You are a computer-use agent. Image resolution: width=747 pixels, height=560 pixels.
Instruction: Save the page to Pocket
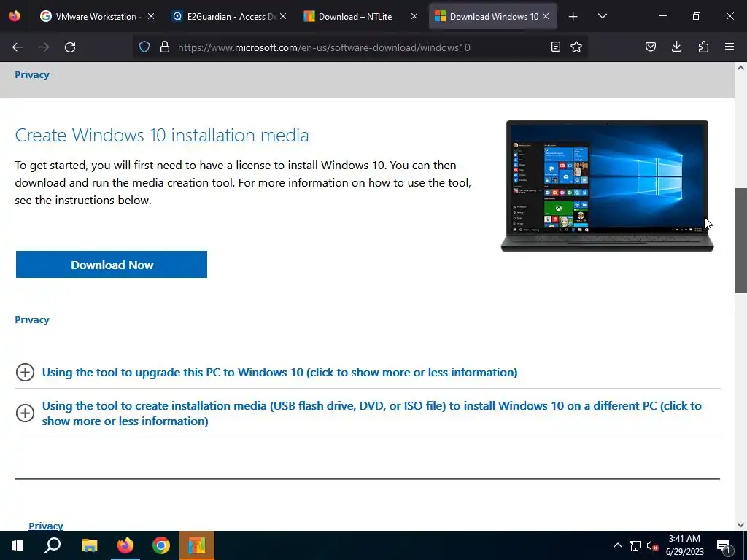pyautogui.click(x=651, y=47)
